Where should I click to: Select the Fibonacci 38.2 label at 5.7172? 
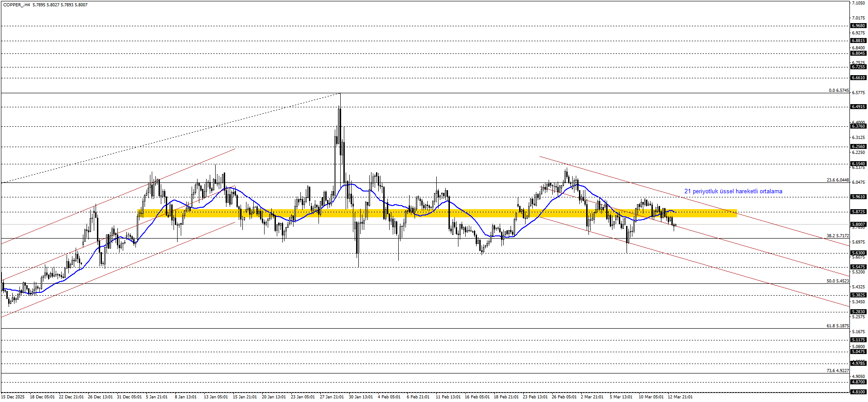point(837,236)
